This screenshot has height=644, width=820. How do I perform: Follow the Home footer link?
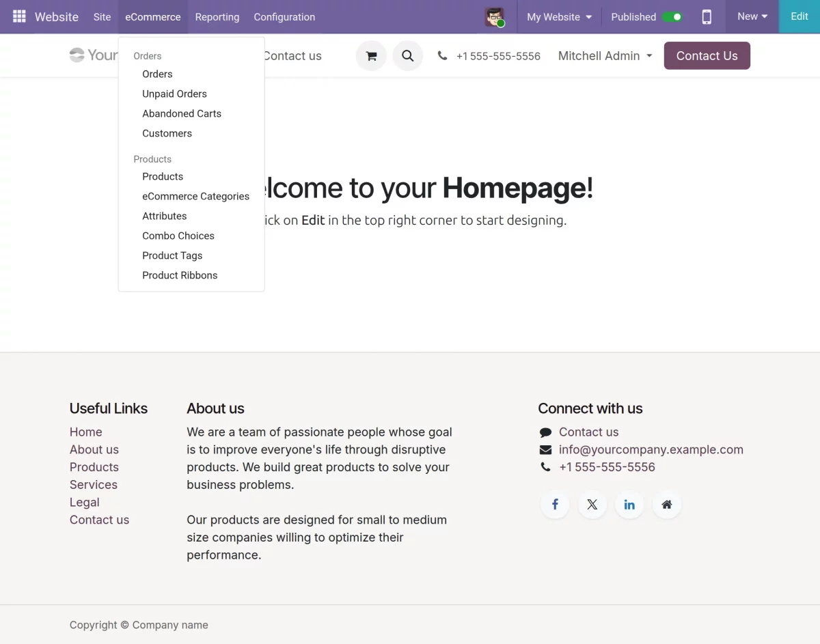click(x=86, y=432)
